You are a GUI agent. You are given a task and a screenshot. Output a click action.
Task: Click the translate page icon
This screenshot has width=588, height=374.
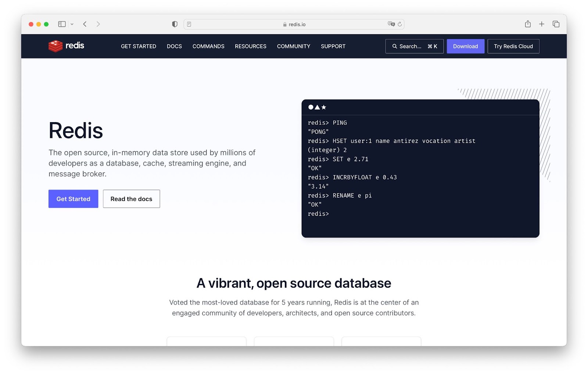coord(391,24)
